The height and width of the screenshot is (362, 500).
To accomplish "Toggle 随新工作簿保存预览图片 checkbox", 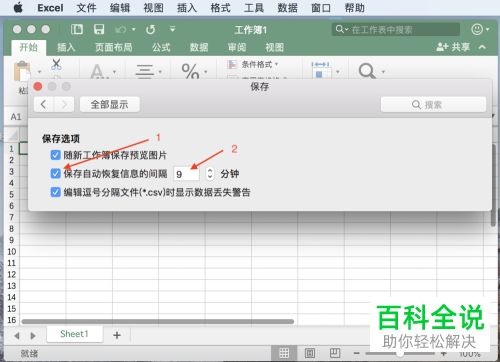I will click(x=55, y=155).
